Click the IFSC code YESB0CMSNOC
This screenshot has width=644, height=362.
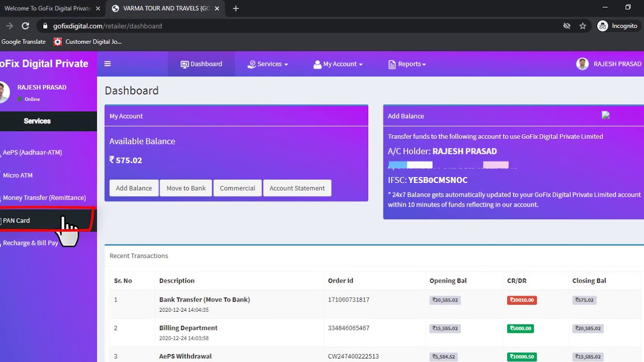[438, 180]
